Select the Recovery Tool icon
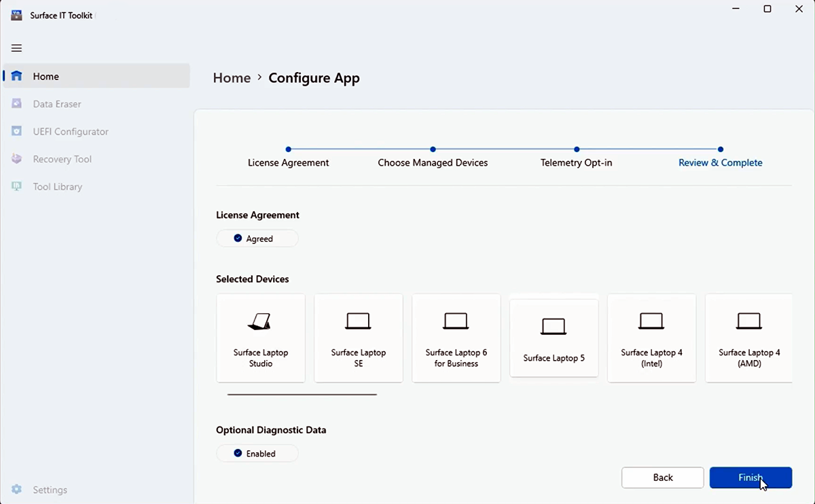This screenshot has height=504, width=815. [16, 159]
